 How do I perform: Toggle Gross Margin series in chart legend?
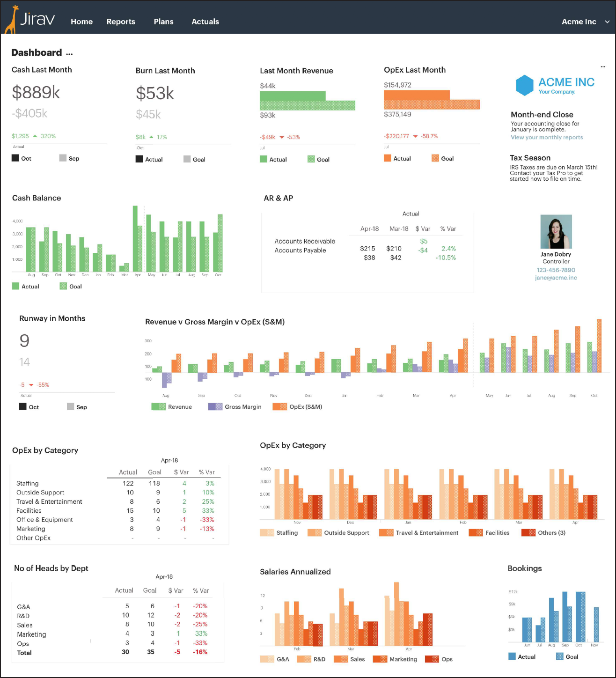coord(235,407)
